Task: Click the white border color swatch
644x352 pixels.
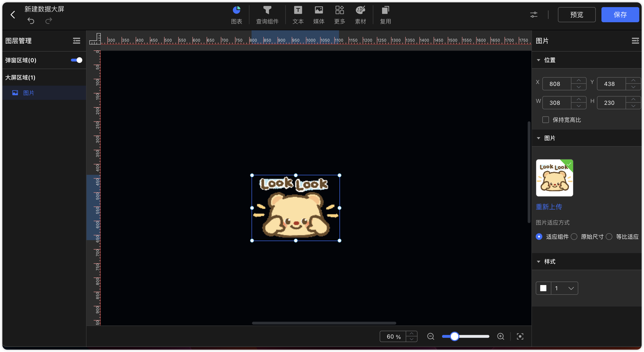Action: click(543, 288)
